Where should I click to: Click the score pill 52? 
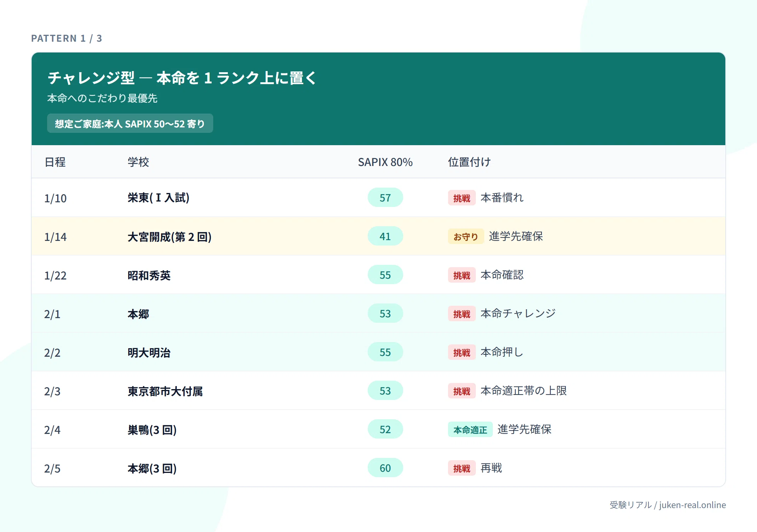(385, 429)
